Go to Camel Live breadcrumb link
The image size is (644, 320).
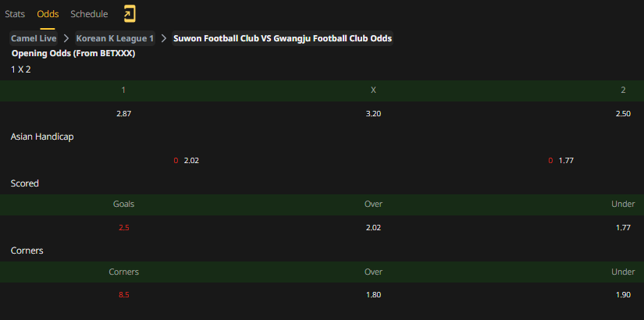pos(34,38)
